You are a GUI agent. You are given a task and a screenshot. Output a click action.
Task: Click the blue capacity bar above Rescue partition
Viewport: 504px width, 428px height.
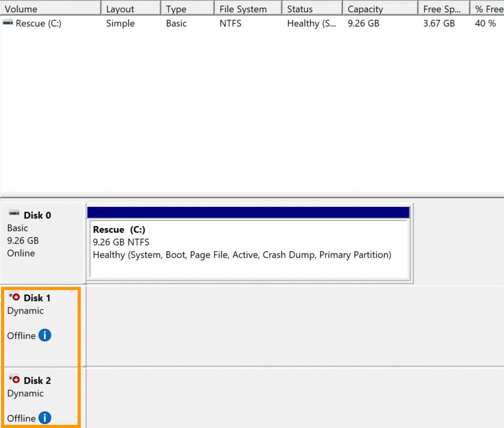coord(249,212)
